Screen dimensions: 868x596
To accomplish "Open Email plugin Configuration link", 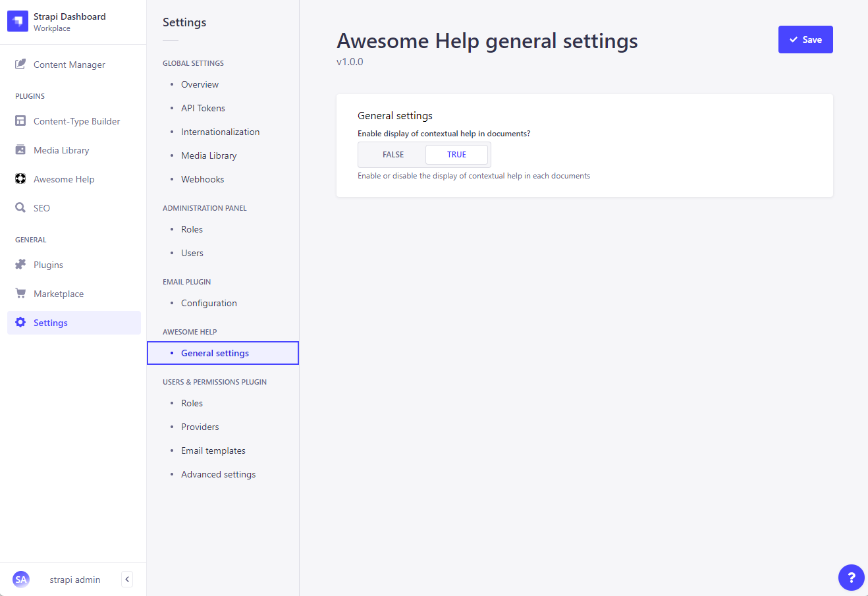I will point(209,303).
